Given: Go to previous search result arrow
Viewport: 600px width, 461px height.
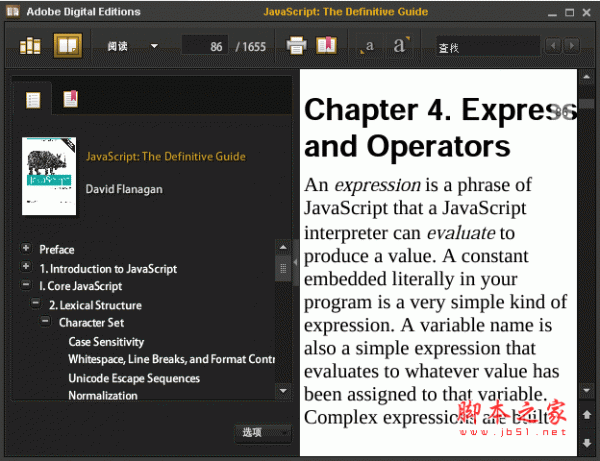Looking at the screenshot, I should point(553,46).
